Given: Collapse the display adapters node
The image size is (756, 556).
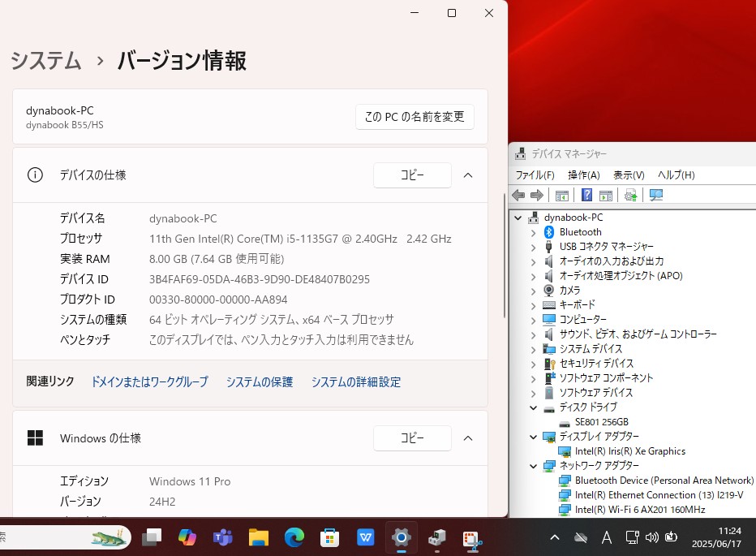Looking at the screenshot, I should [533, 437].
